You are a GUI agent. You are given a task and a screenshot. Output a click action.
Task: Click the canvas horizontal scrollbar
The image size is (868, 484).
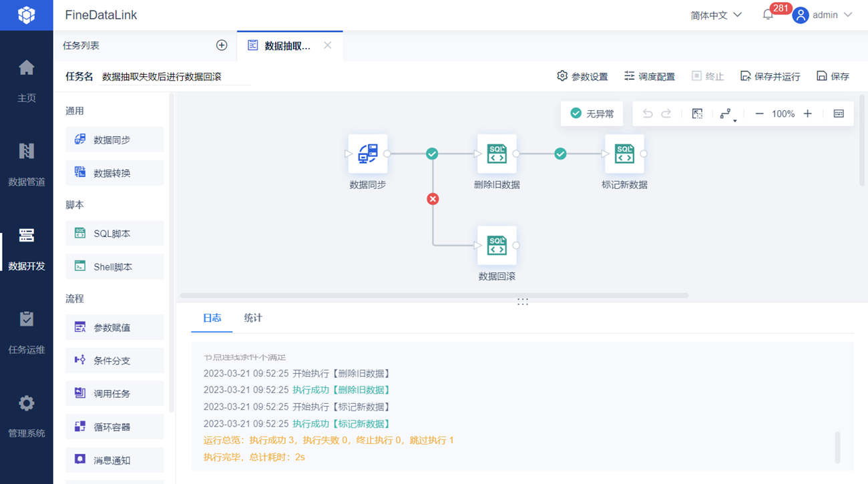(434, 295)
